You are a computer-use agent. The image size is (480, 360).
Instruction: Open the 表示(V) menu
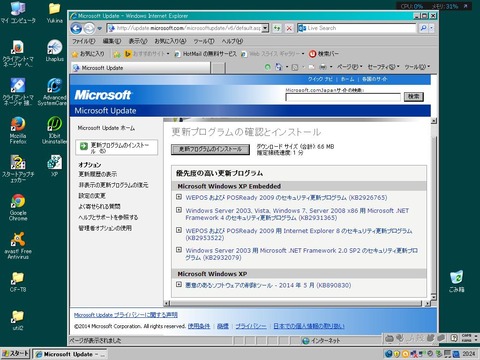pos(138,41)
